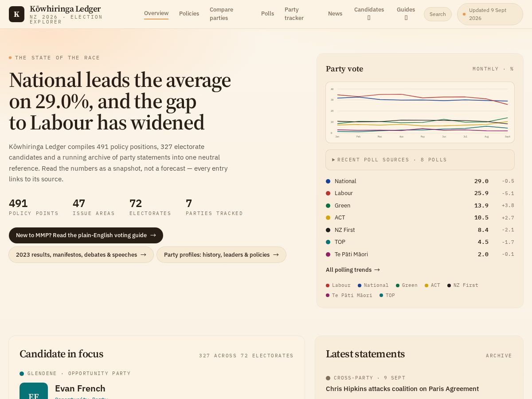Click the arrow icon beside All polling trends
532x399 pixels.
point(377,270)
